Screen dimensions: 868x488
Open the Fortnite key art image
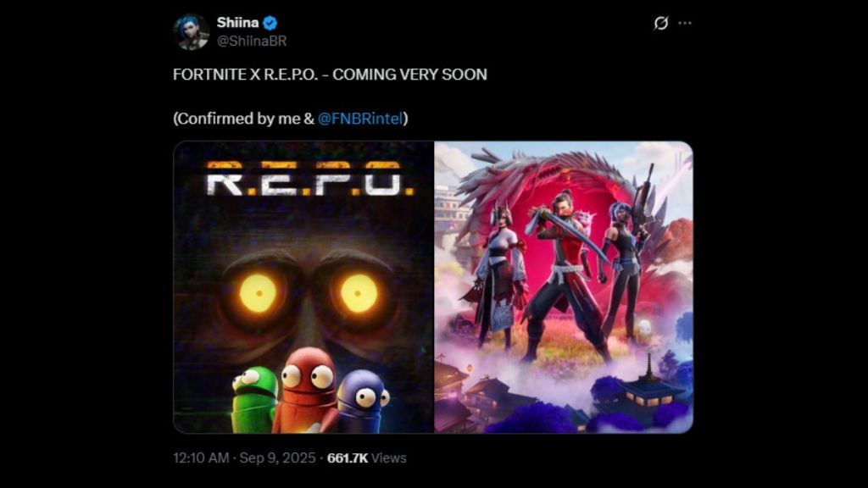pyautogui.click(x=564, y=287)
